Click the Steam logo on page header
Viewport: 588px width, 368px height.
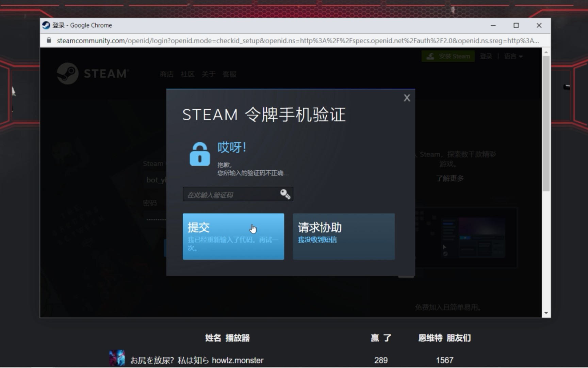tap(93, 74)
